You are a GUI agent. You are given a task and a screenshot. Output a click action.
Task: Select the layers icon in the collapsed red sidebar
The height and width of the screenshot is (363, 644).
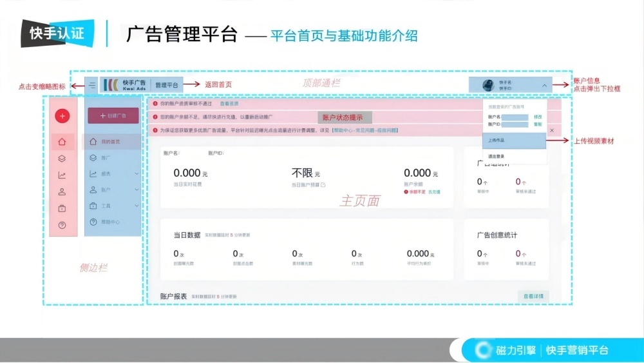click(62, 159)
